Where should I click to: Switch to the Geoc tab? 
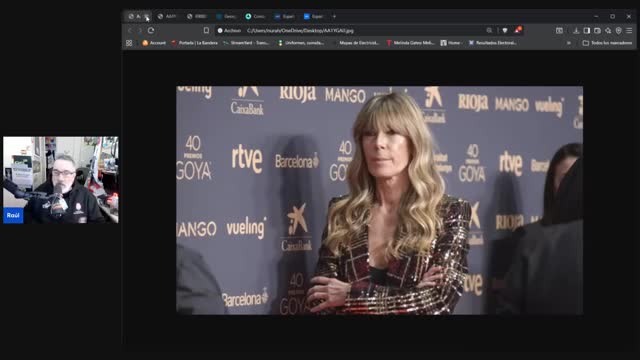pos(227,16)
